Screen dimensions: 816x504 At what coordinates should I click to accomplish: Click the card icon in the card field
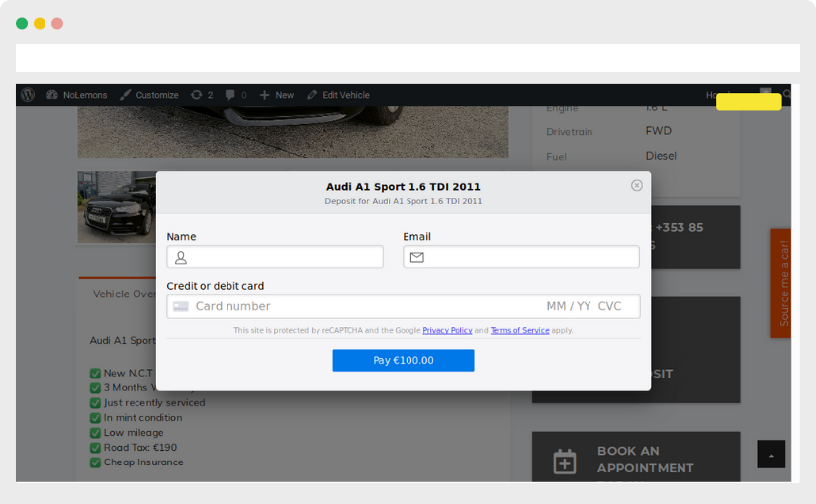pos(181,306)
